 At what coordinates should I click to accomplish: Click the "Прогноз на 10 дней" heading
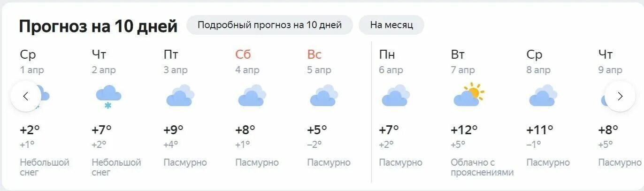click(x=98, y=26)
